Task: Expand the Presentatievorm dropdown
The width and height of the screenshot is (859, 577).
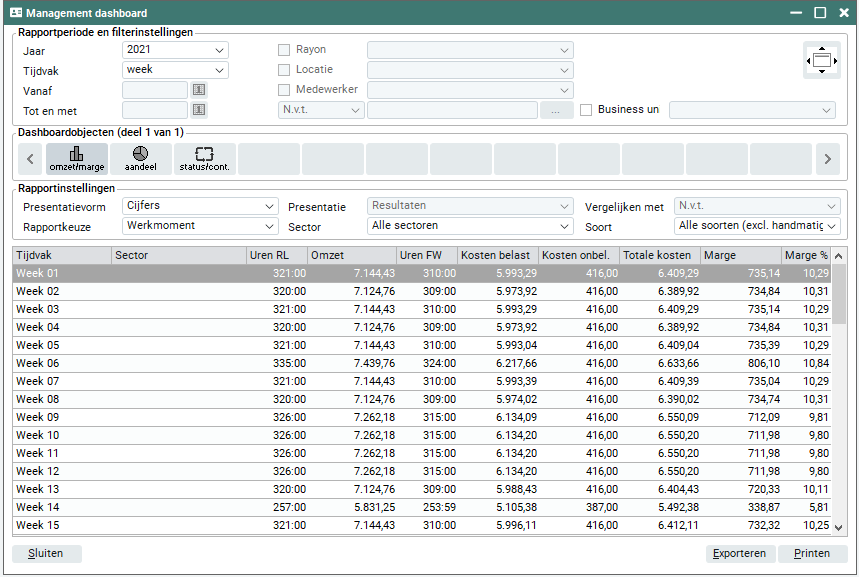Action: click(200, 206)
